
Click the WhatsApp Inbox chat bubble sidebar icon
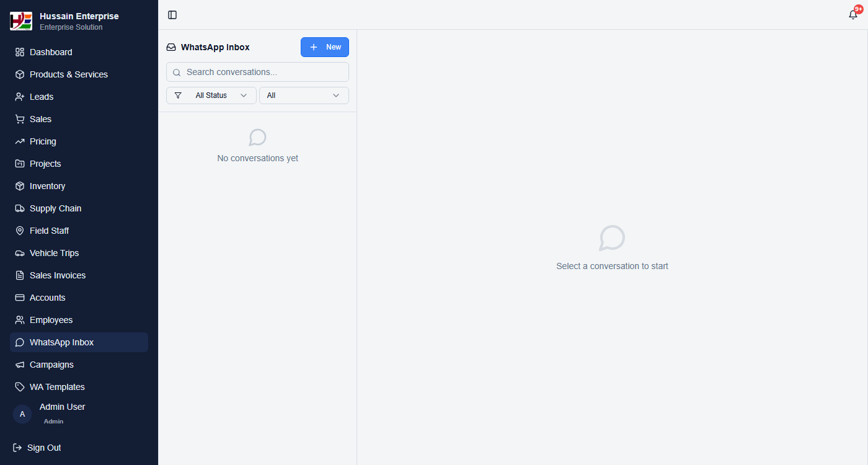[x=20, y=342]
